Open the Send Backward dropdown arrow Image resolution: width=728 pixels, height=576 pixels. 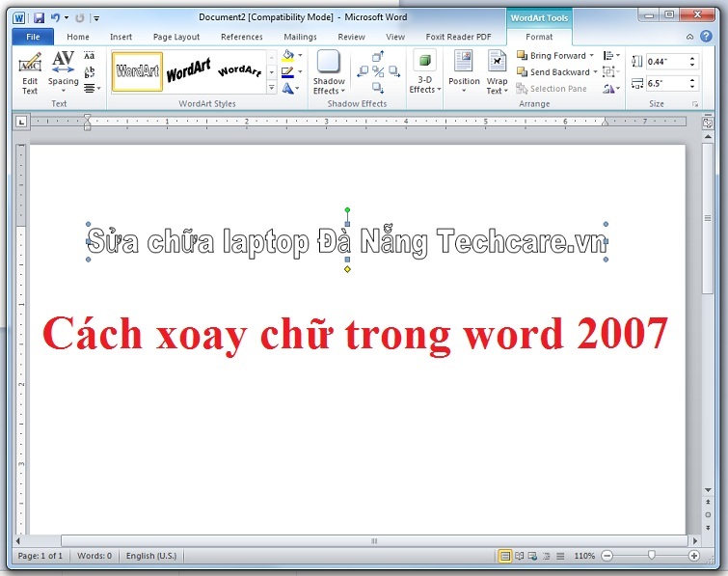[596, 72]
